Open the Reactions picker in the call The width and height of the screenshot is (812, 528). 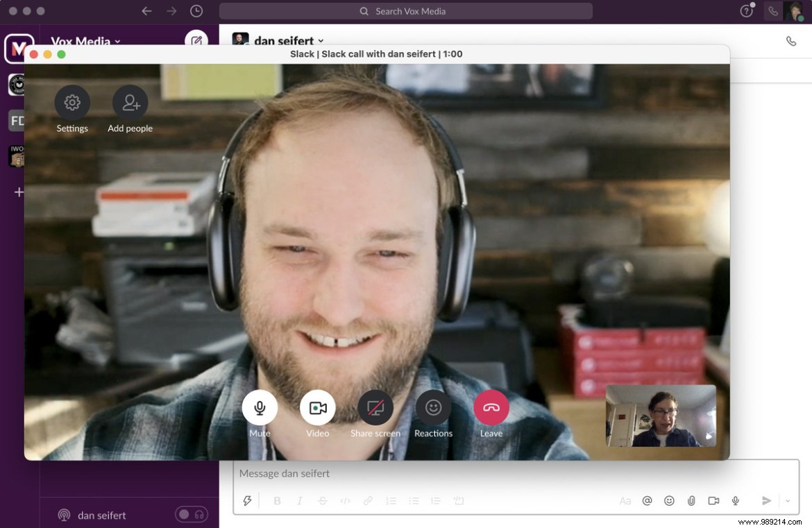pos(433,408)
